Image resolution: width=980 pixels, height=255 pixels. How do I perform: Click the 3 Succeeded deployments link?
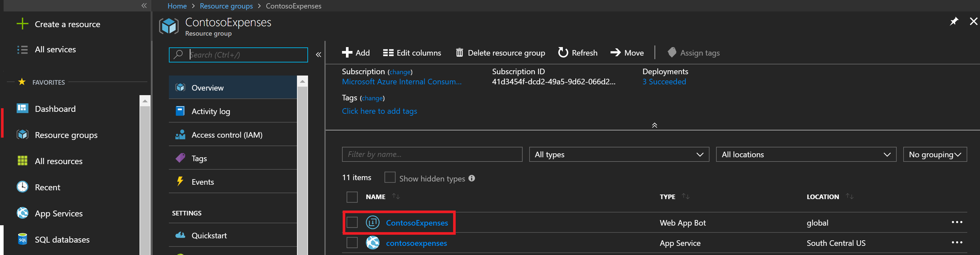coord(664,82)
